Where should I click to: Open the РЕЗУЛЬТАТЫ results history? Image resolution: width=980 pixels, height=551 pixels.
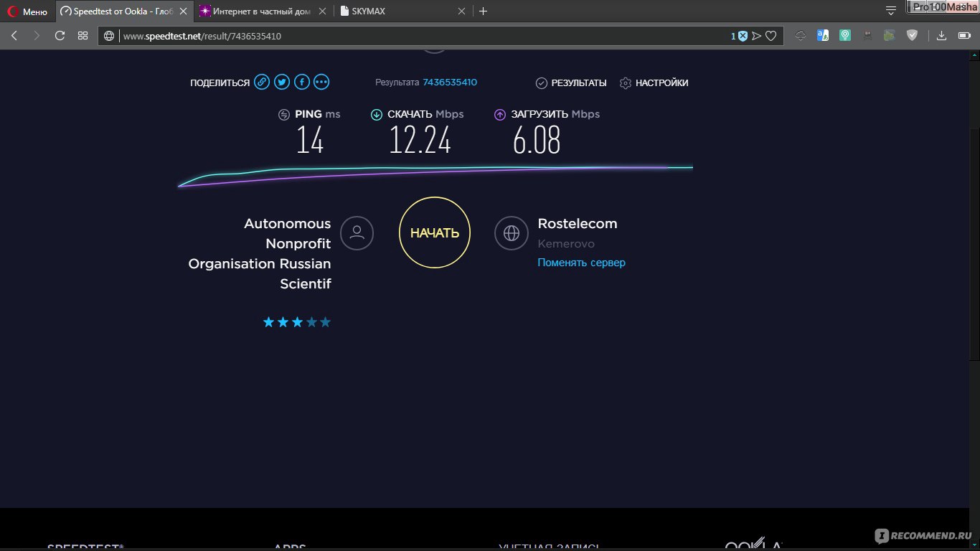click(x=571, y=83)
